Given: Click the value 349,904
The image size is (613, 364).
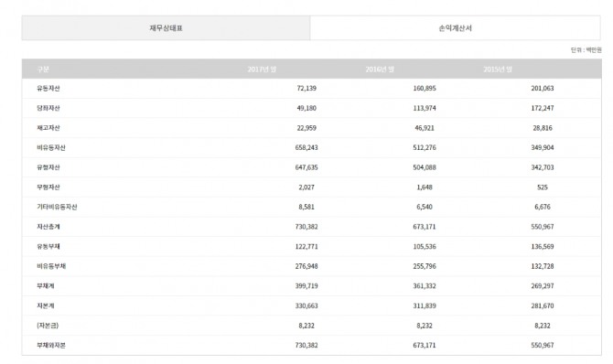Looking at the screenshot, I should (x=543, y=147).
